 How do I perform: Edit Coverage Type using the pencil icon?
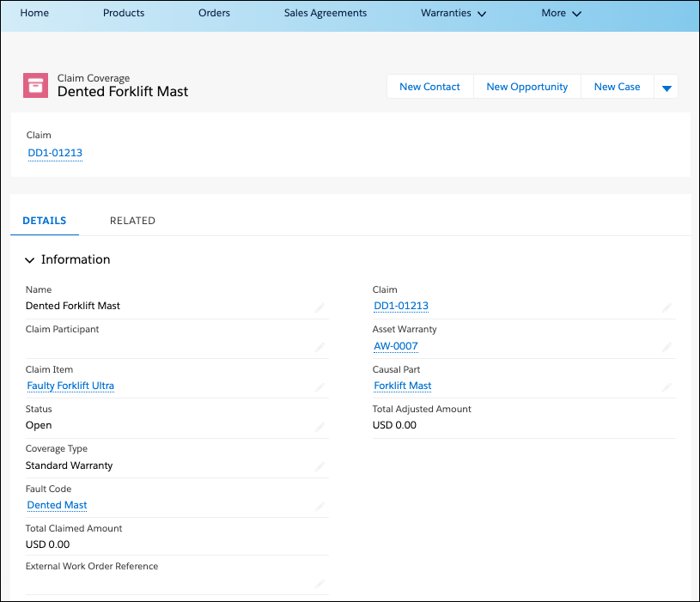(x=320, y=466)
